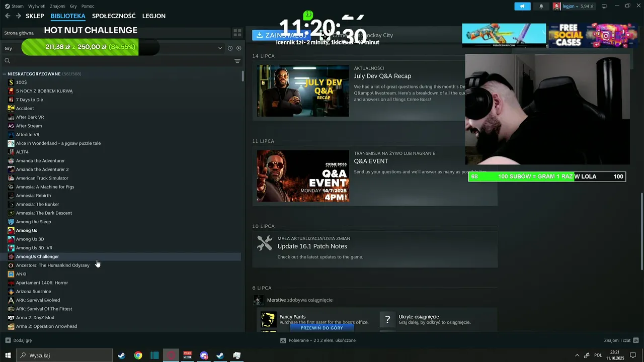Click the Windows taskbar search box
The height and width of the screenshot is (362, 644).
(x=64, y=355)
